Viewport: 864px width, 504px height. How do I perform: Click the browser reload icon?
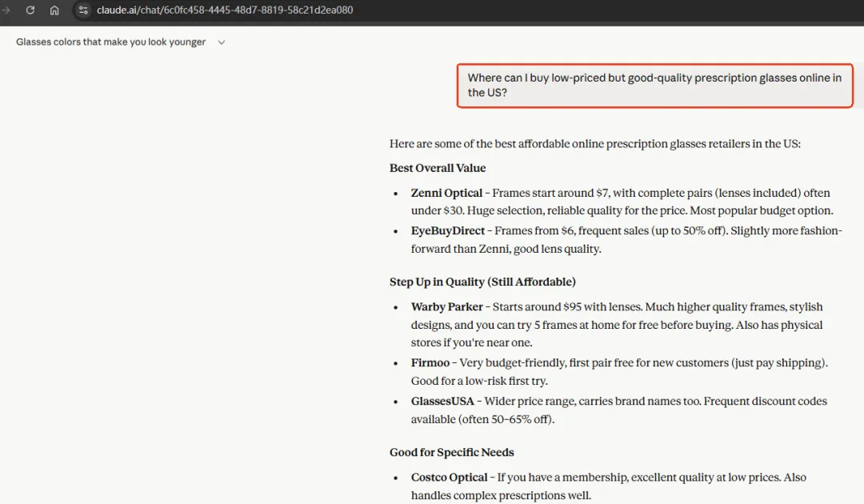point(30,10)
